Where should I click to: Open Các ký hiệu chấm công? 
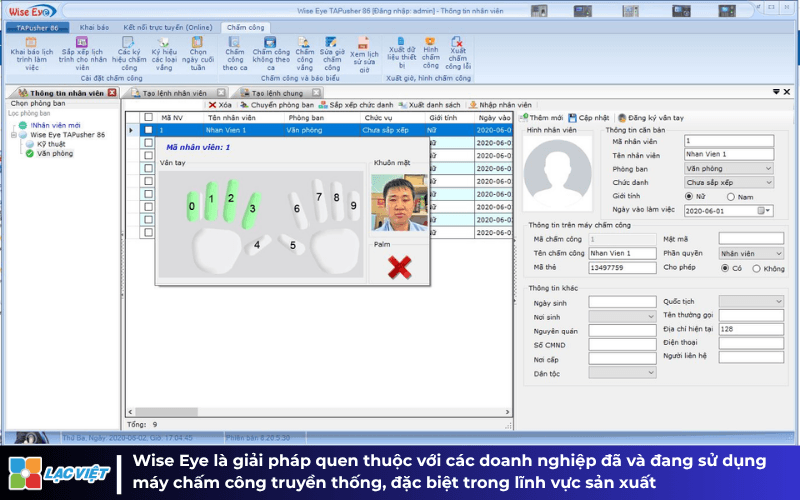pos(129,54)
